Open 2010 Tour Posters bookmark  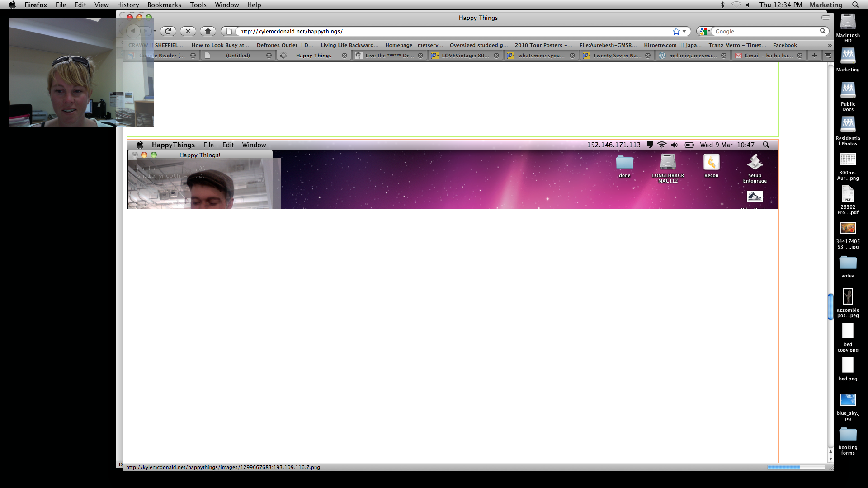pyautogui.click(x=543, y=45)
